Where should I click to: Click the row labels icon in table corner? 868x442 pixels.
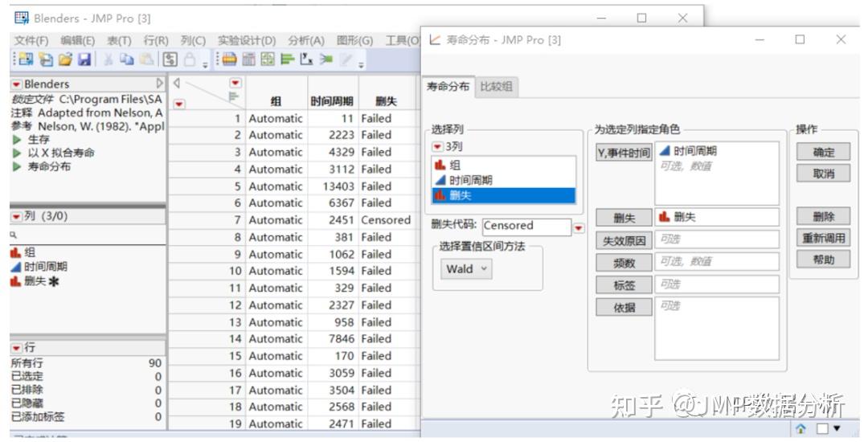(234, 96)
